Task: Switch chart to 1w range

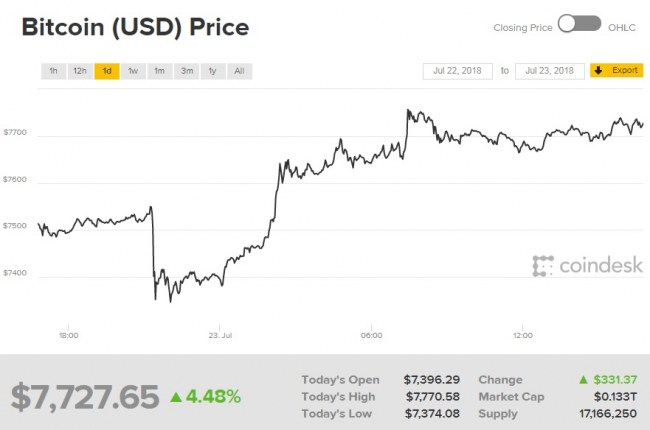Action: 133,71
